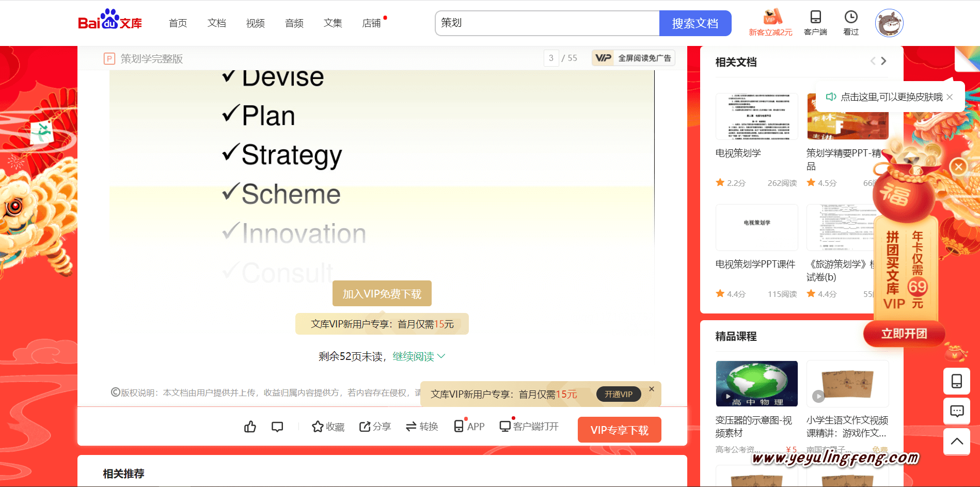Open the 视频 navigation tab
The image size is (980, 487).
[x=256, y=23]
